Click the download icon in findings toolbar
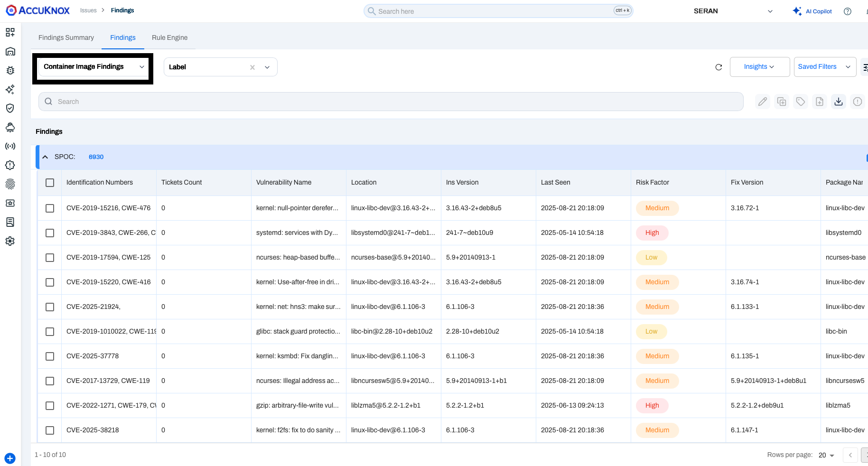The image size is (868, 466). coord(839,102)
